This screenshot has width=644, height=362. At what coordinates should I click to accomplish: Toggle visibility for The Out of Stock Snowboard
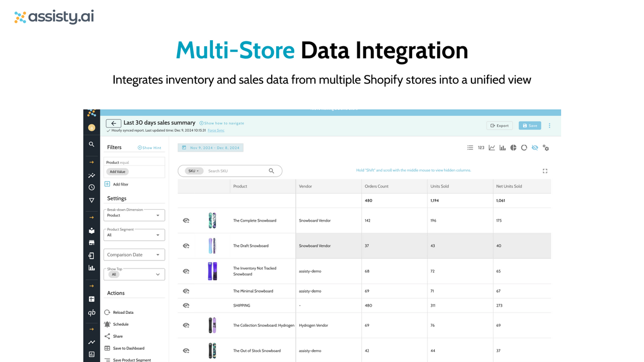tap(186, 351)
